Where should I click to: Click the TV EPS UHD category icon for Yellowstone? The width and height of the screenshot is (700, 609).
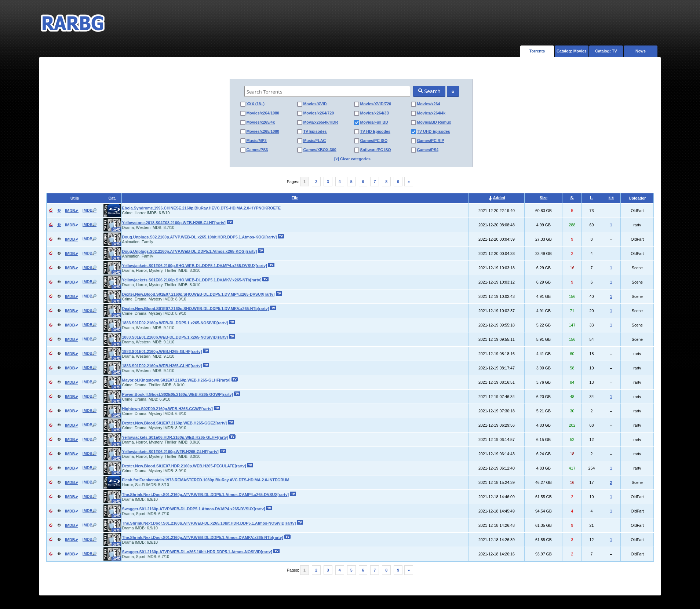tap(112, 225)
